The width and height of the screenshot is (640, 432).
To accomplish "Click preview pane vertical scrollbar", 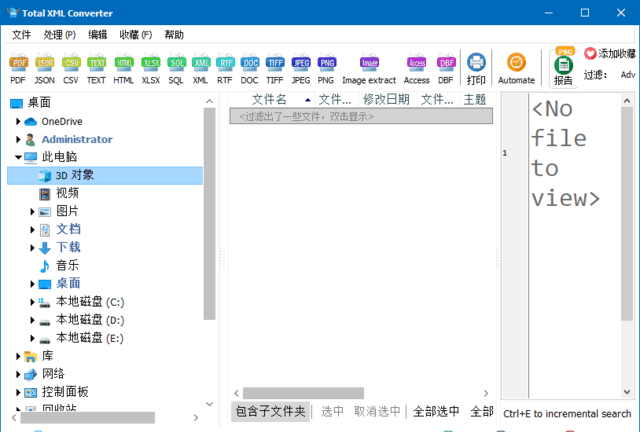I will point(627,214).
